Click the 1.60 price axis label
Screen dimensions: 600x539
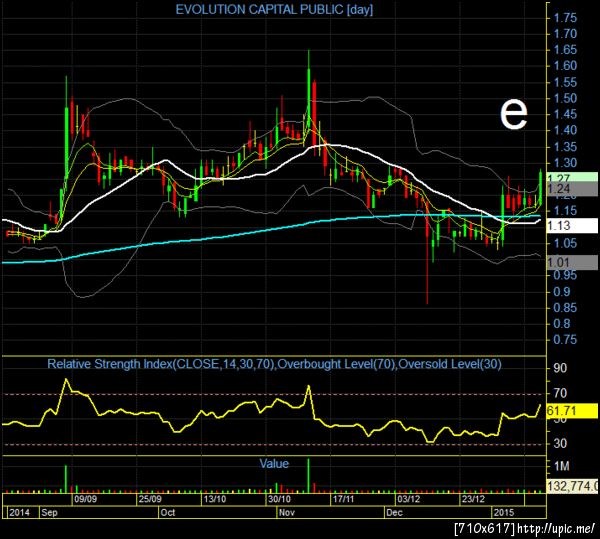[x=566, y=66]
